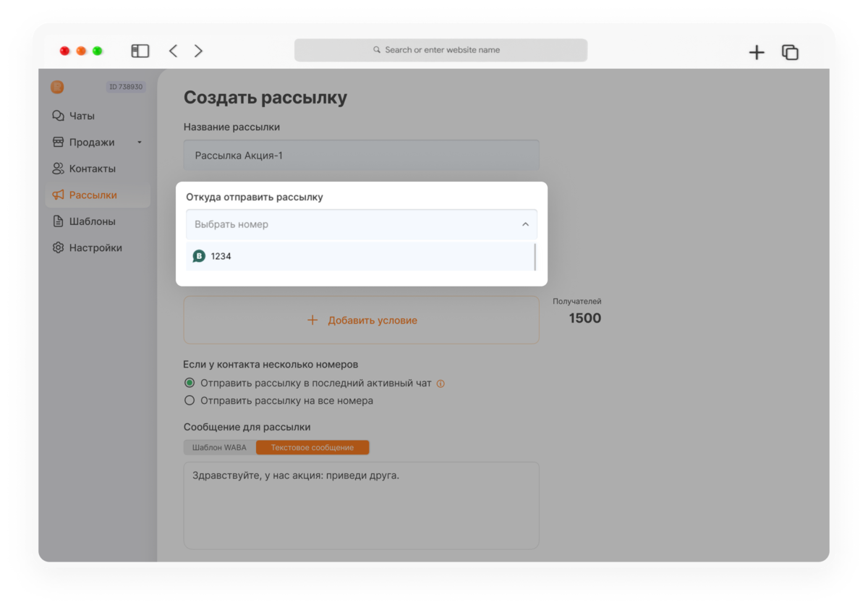Click the Название рассылки input field

point(362,155)
